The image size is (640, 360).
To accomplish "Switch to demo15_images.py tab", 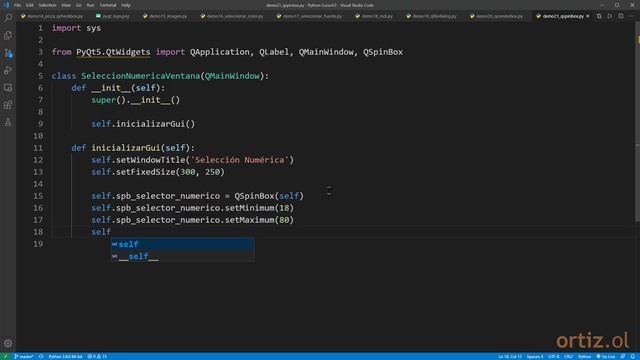I will 165,16.
